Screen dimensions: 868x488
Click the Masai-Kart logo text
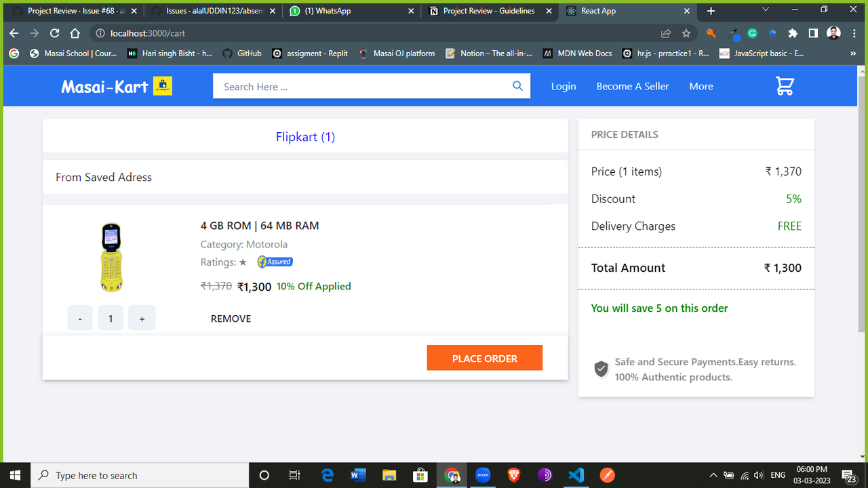pos(104,86)
